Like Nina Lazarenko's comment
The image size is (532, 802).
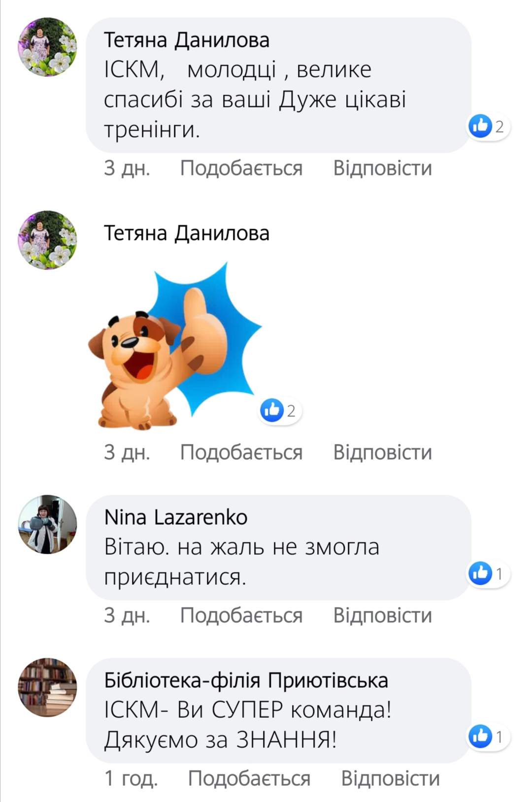241,615
